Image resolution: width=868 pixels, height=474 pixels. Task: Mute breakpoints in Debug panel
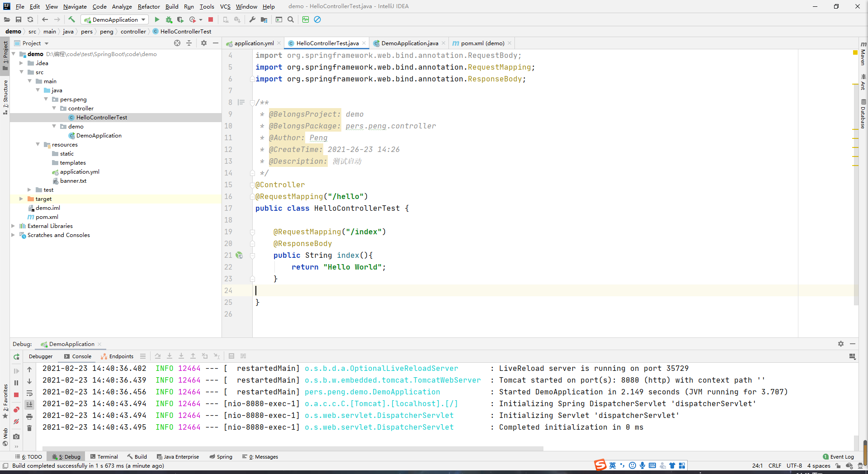pos(16,422)
